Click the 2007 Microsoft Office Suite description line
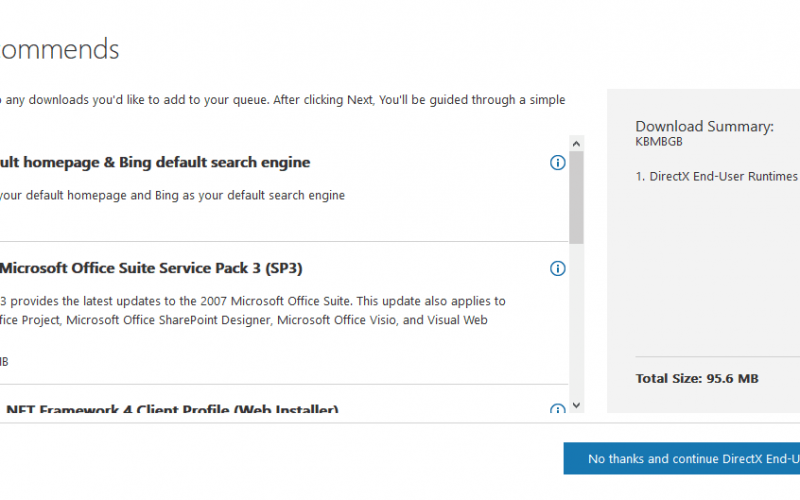This screenshot has height=500, width=800. click(253, 301)
